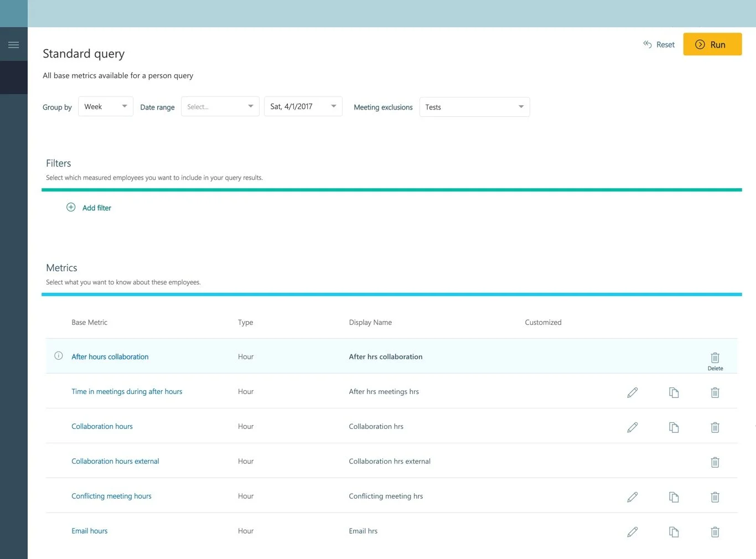Edit display name of After hrs meetings hrs
Image resolution: width=756 pixels, height=559 pixels.
tap(633, 392)
